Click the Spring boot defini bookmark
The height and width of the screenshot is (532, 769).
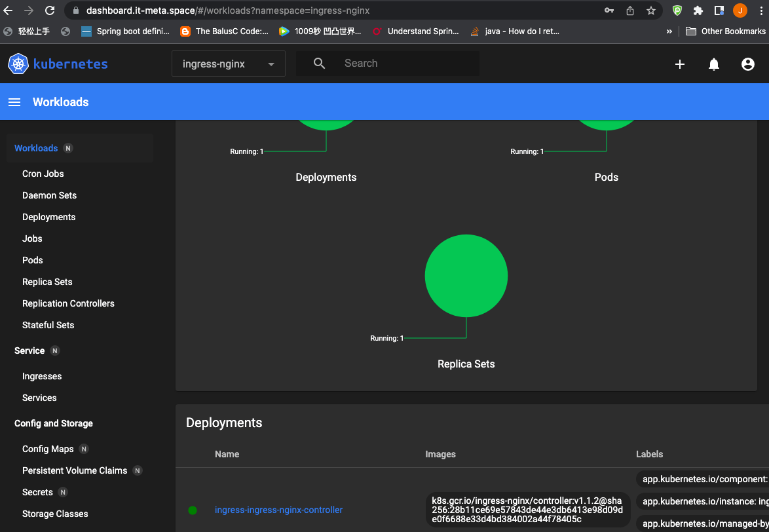point(126,31)
